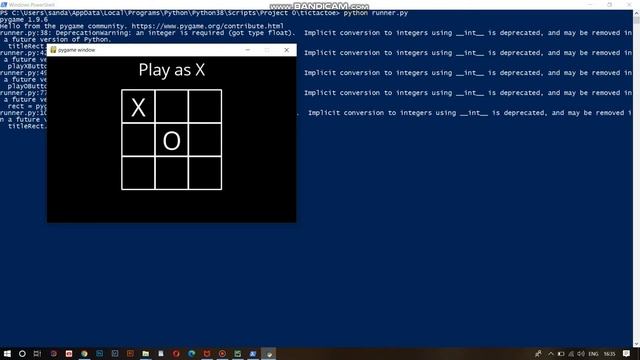Image resolution: width=640 pixels, height=360 pixels.
Task: Select the bottom-left empty tic-tac-toe cell
Action: coord(138,173)
